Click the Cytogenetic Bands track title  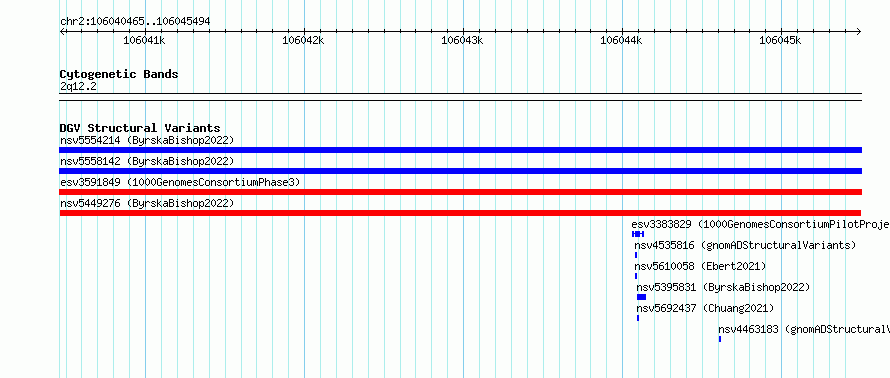point(119,74)
